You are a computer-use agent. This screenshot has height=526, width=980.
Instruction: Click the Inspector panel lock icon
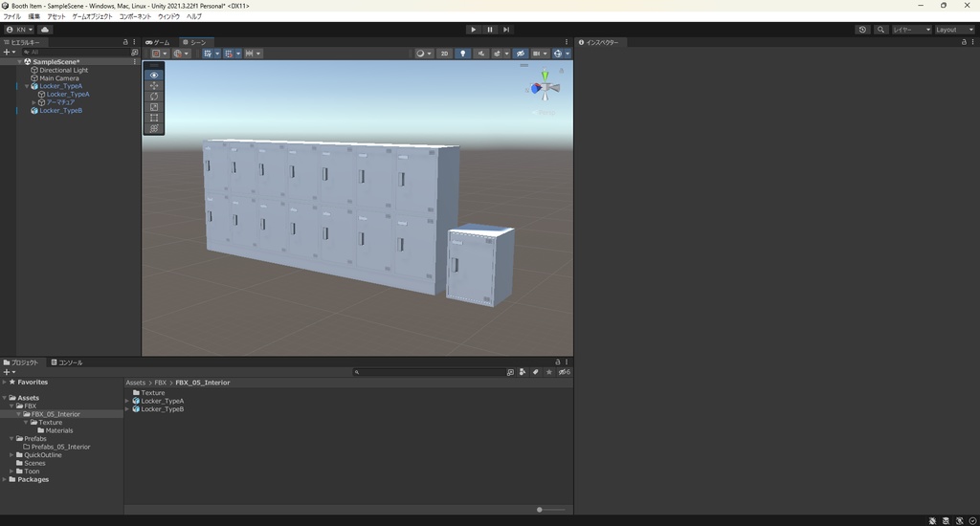point(964,42)
